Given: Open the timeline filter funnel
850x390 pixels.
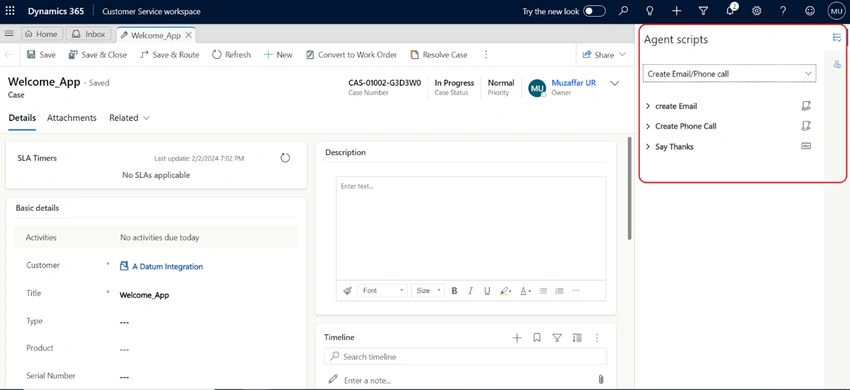Looking at the screenshot, I should [x=557, y=338].
